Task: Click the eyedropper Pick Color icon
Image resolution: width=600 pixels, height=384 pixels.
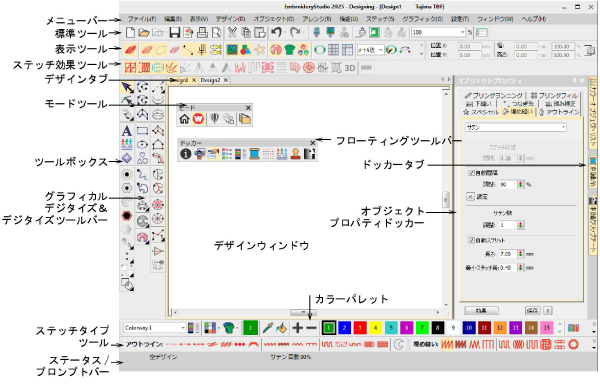Action: pos(267,328)
